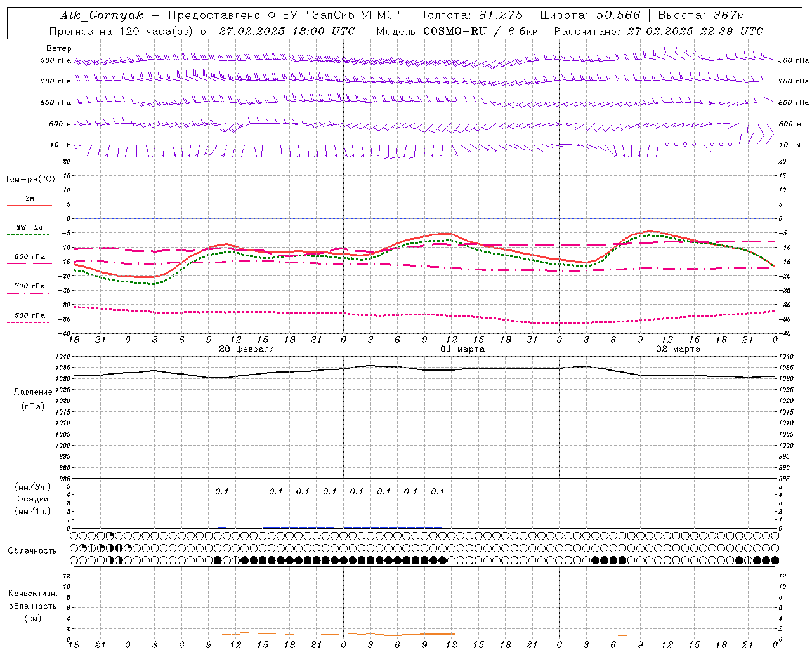Image resolution: width=812 pixels, height=650 pixels.
Task: Click the "(мм/1ч.)" precipitation unit label
Action: pos(33,511)
